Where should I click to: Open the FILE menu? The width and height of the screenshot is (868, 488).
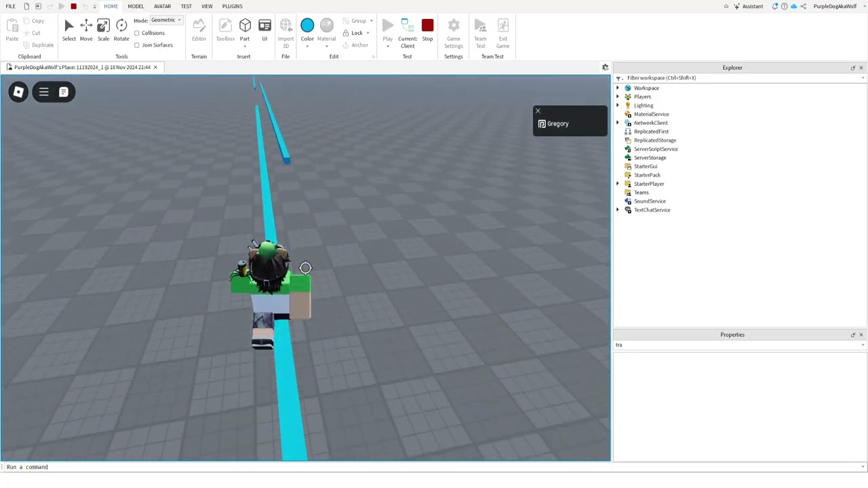pos(11,6)
